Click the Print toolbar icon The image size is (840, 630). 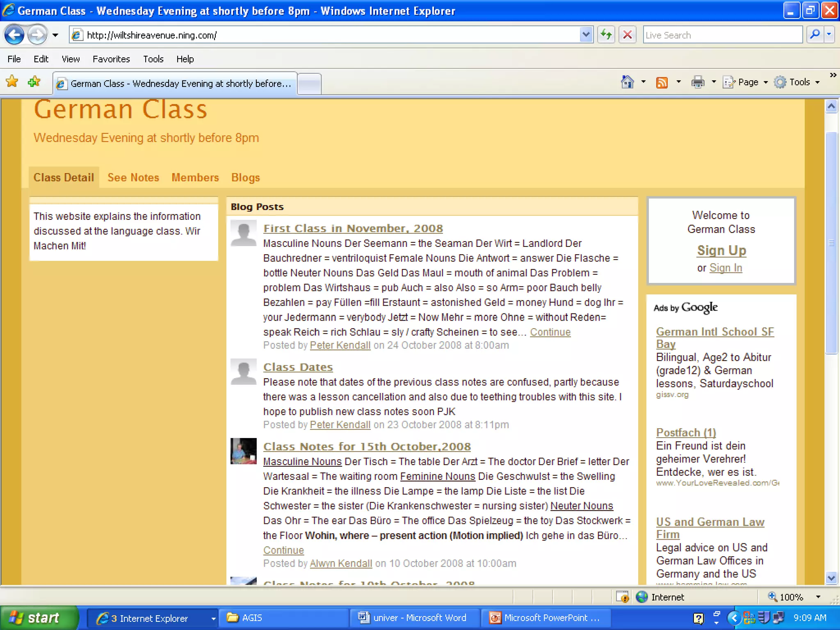697,82
